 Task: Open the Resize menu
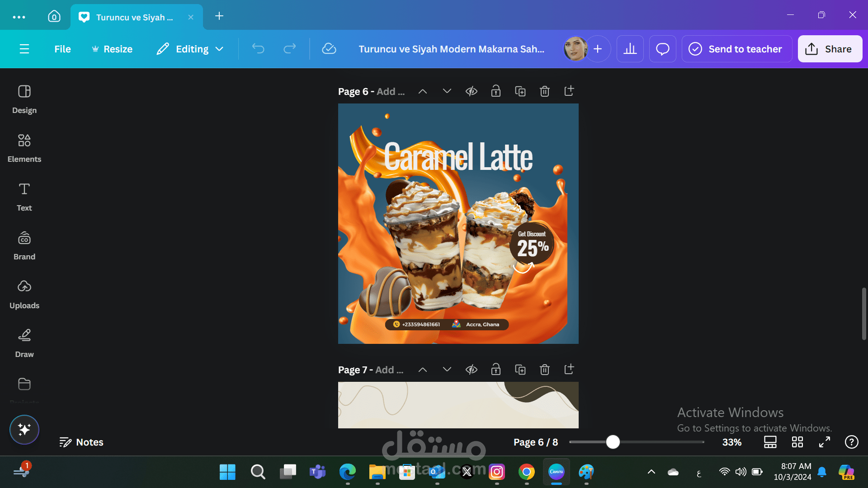112,49
